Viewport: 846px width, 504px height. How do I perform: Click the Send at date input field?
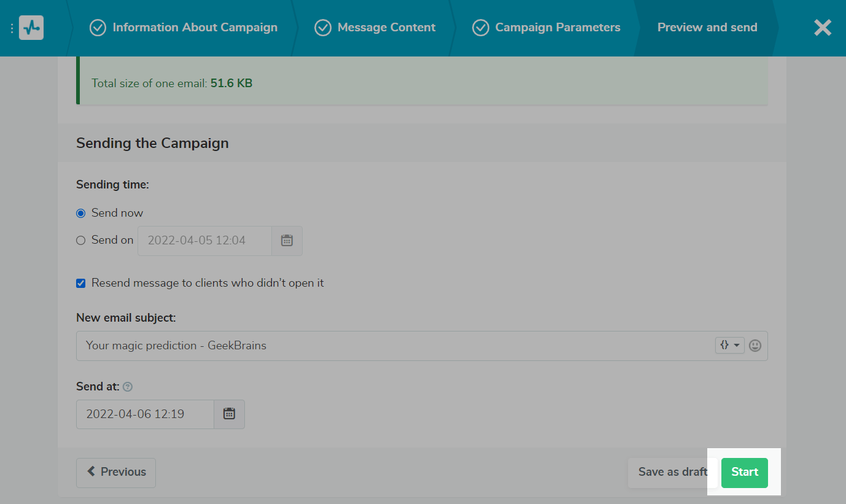(x=145, y=414)
